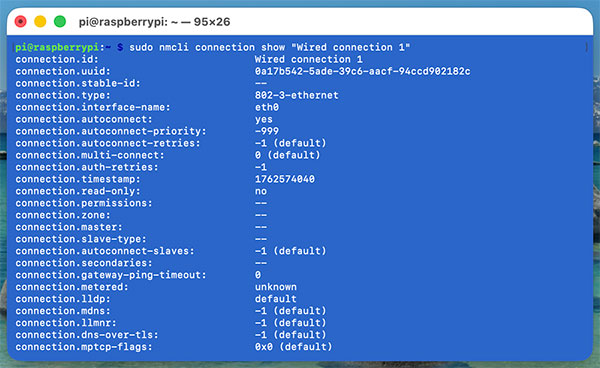Click the connection.multi-connect: label
The image size is (600, 368).
[x=90, y=155]
